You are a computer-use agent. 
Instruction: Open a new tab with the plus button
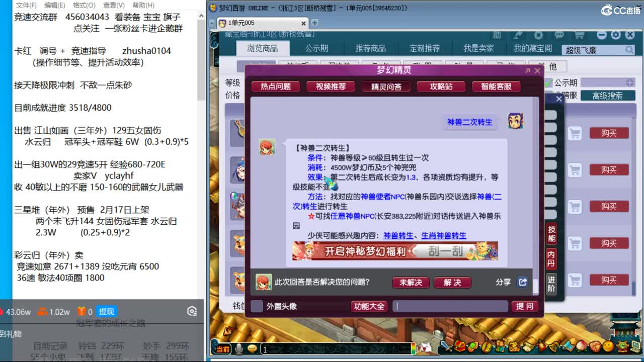pyautogui.click(x=314, y=23)
